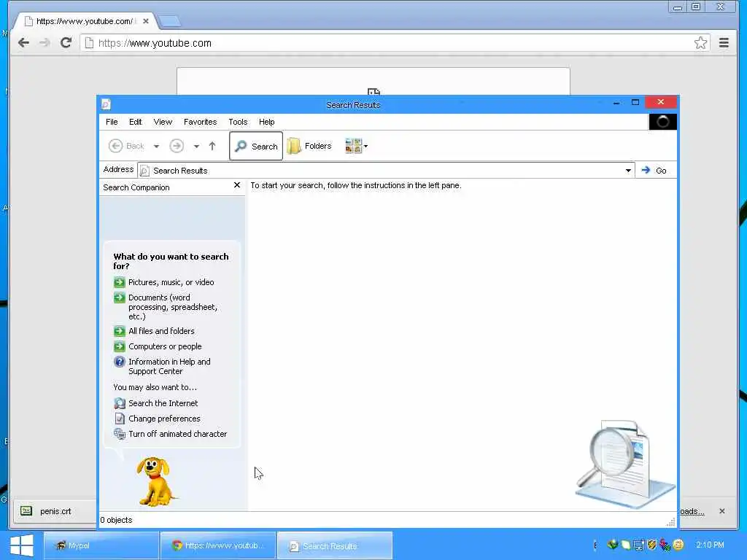Open the View menu
Image resolution: width=747 pixels, height=560 pixels.
point(163,122)
